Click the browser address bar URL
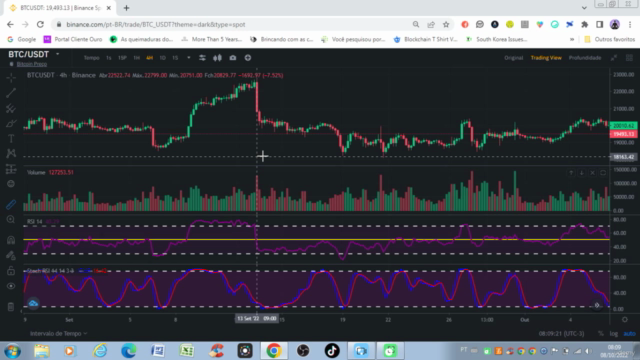The height and width of the screenshot is (360, 640). 156,24
